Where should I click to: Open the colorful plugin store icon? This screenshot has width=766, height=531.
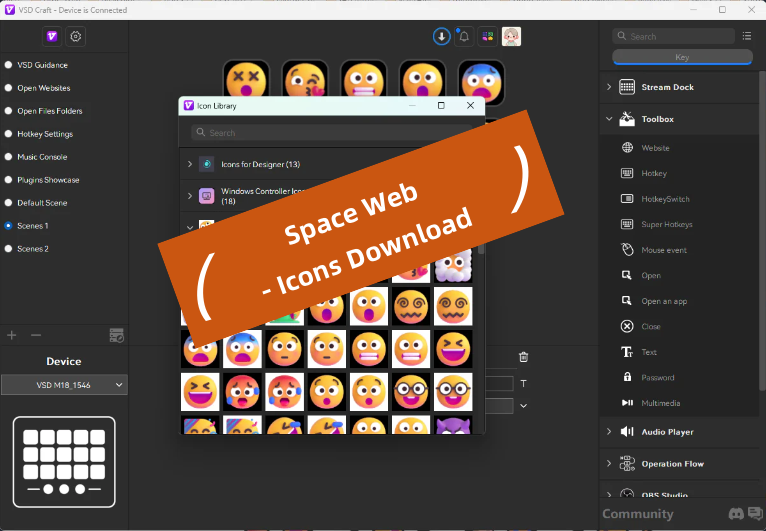coord(487,36)
